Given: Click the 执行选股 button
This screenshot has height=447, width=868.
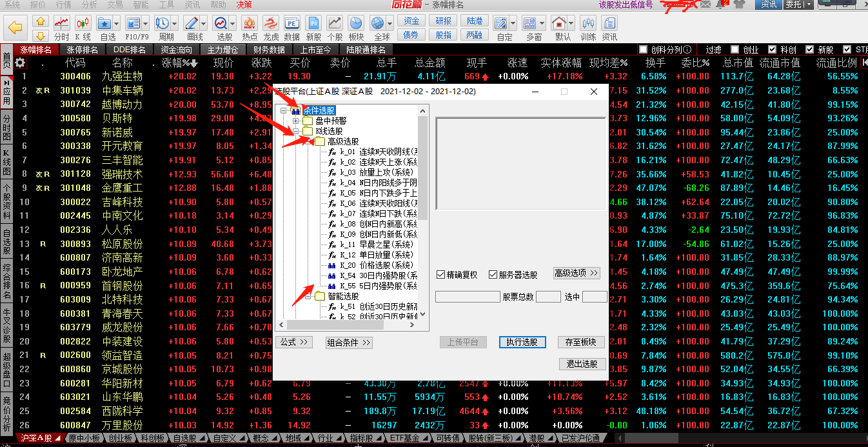Looking at the screenshot, I should (x=522, y=342).
